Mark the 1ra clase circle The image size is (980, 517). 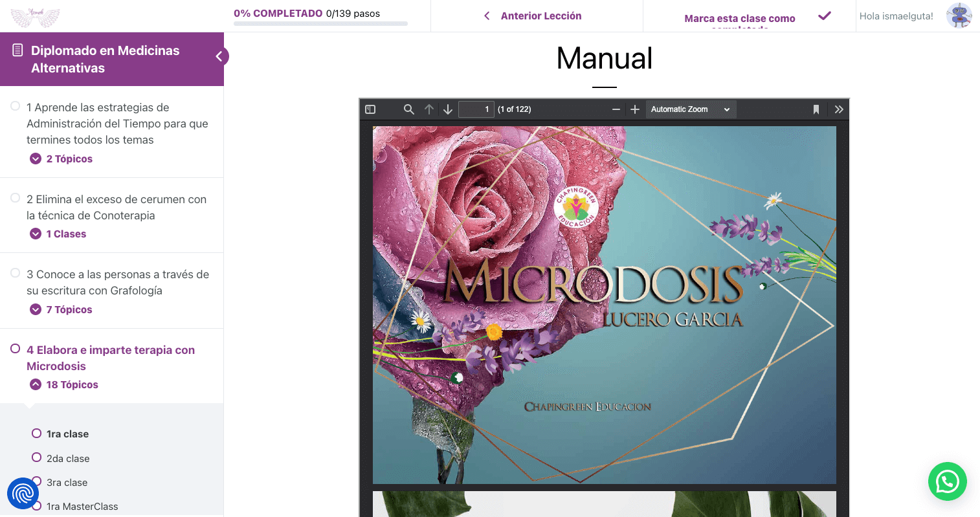point(37,434)
